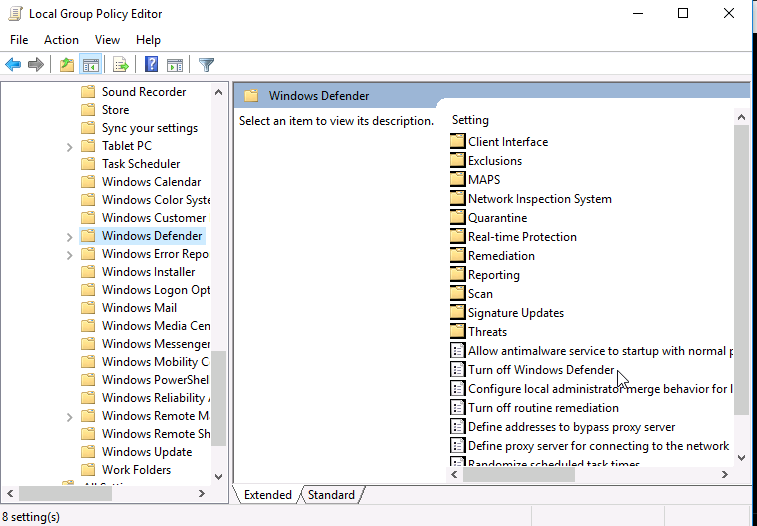Select Define proxy server for connecting setting
757x526 pixels.
click(x=598, y=446)
